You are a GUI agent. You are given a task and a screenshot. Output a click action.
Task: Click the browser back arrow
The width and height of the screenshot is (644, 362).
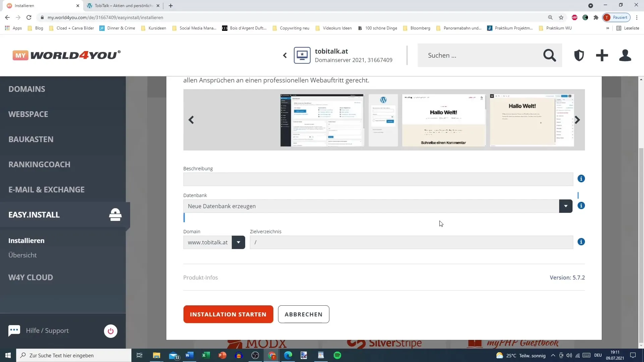pyautogui.click(x=7, y=17)
